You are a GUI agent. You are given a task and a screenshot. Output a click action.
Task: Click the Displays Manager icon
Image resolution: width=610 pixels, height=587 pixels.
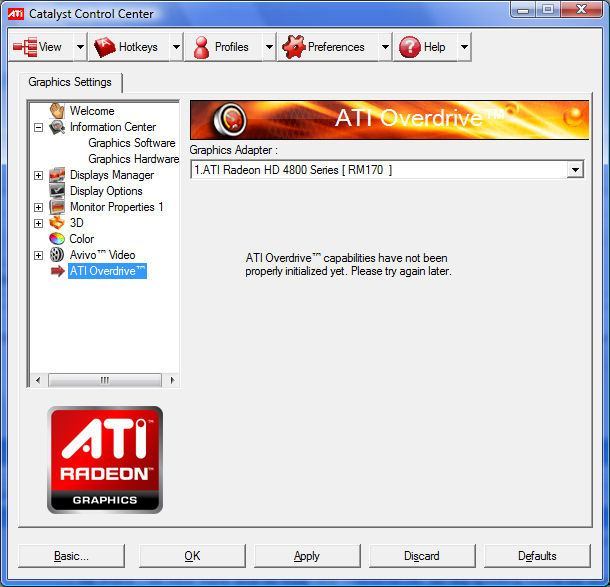[57, 175]
